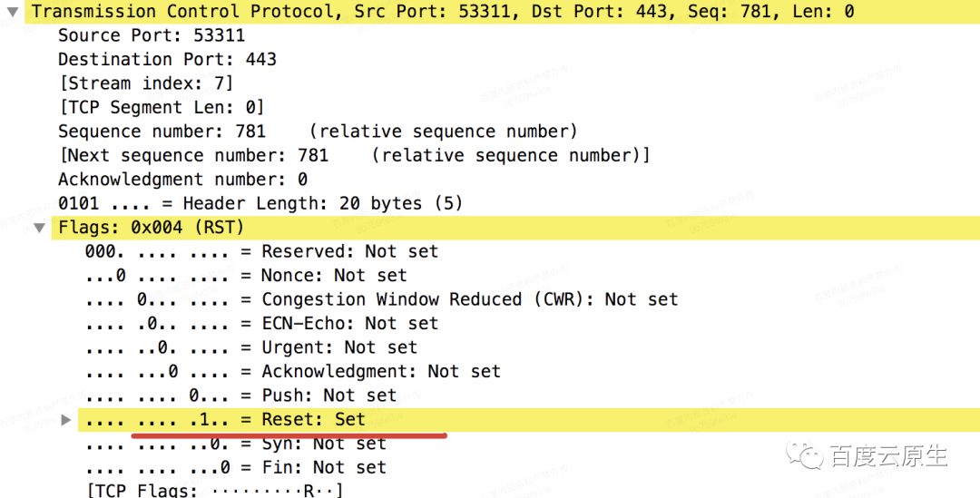
Task: Click the Stream index: 7 entry
Action: click(146, 83)
